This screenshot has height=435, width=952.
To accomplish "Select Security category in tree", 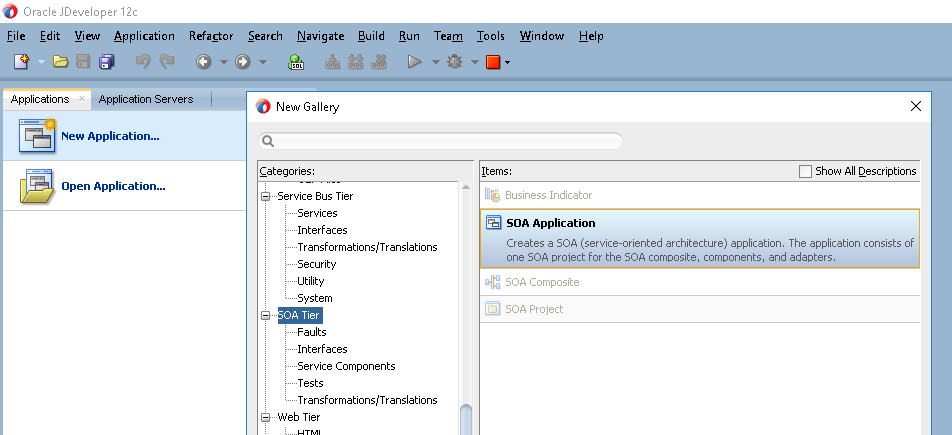I will [317, 264].
